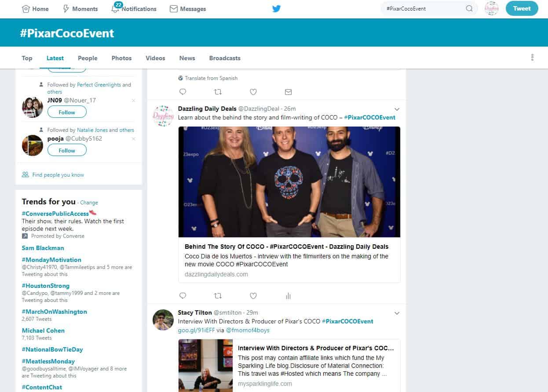Open the Videos tab

coord(155,58)
